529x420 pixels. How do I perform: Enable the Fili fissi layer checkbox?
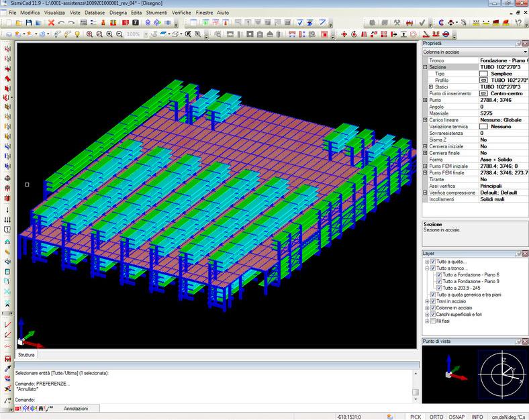(432, 321)
